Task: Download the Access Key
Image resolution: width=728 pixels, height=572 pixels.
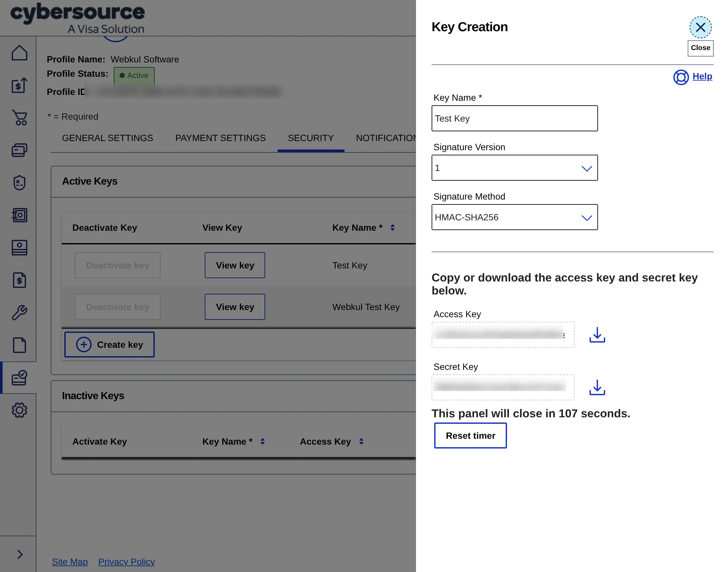Action: pyautogui.click(x=597, y=335)
